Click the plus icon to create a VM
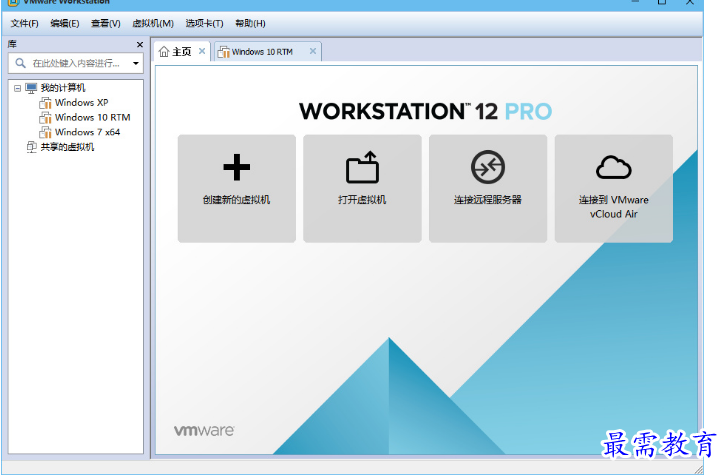 coord(237,167)
